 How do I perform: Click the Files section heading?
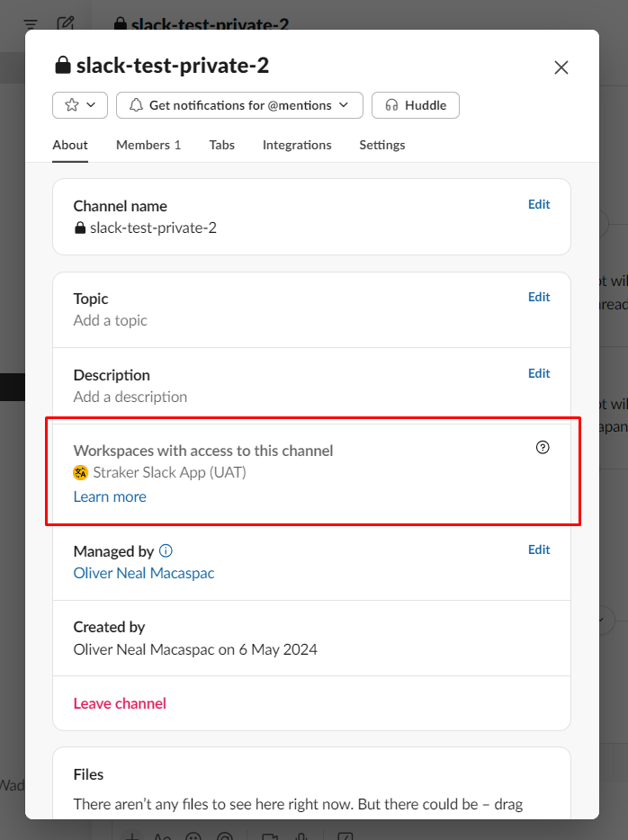pos(88,774)
